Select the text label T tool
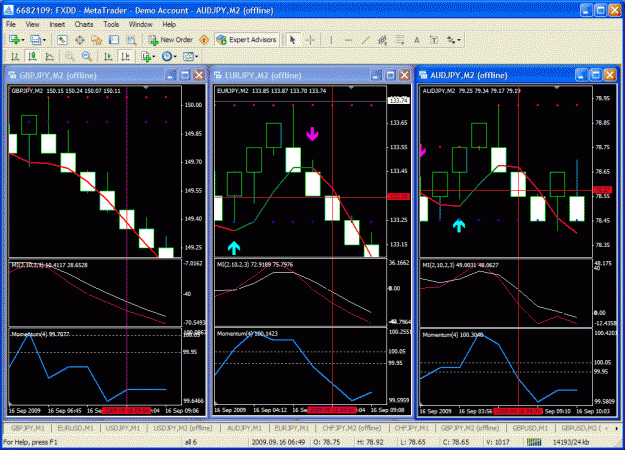The image size is (625, 450). point(434,40)
